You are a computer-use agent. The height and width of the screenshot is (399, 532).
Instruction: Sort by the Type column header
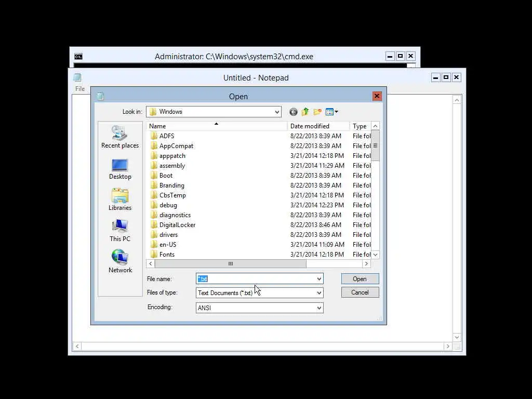361,126
